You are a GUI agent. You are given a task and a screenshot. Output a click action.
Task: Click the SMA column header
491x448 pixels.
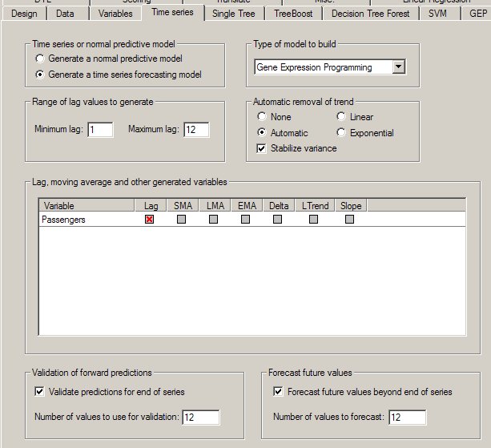click(183, 206)
